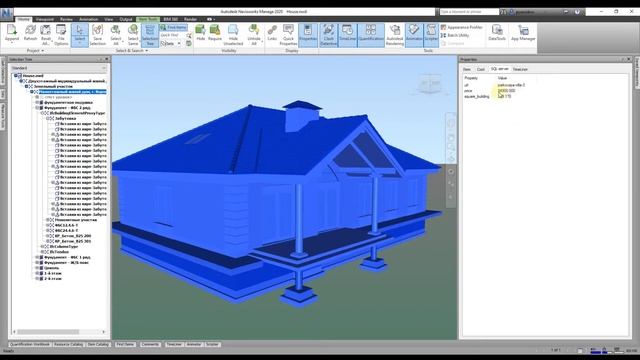
Task: Collapse the House.nwd tree node
Action: (16, 76)
